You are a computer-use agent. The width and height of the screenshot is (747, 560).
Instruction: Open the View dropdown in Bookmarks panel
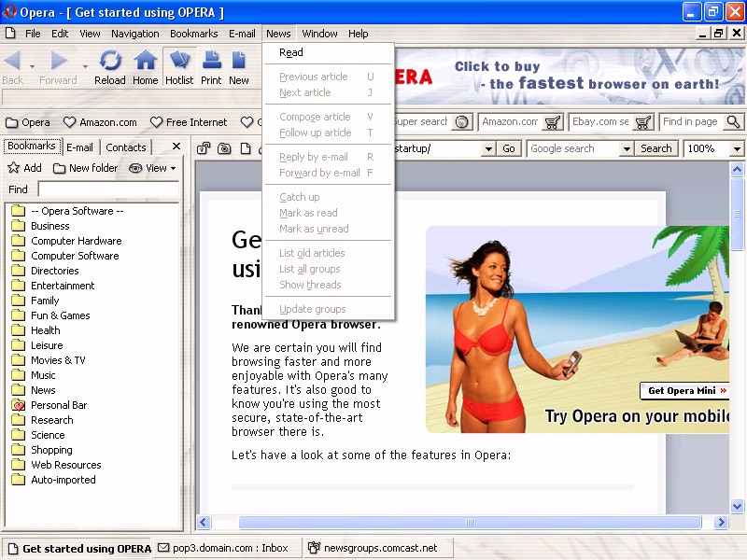(x=152, y=168)
